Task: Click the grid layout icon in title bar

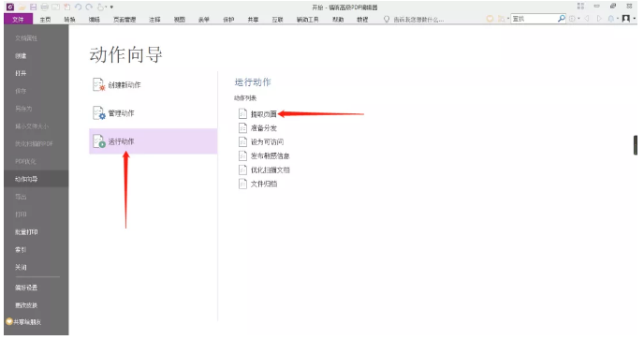Action: pyautogui.click(x=580, y=6)
